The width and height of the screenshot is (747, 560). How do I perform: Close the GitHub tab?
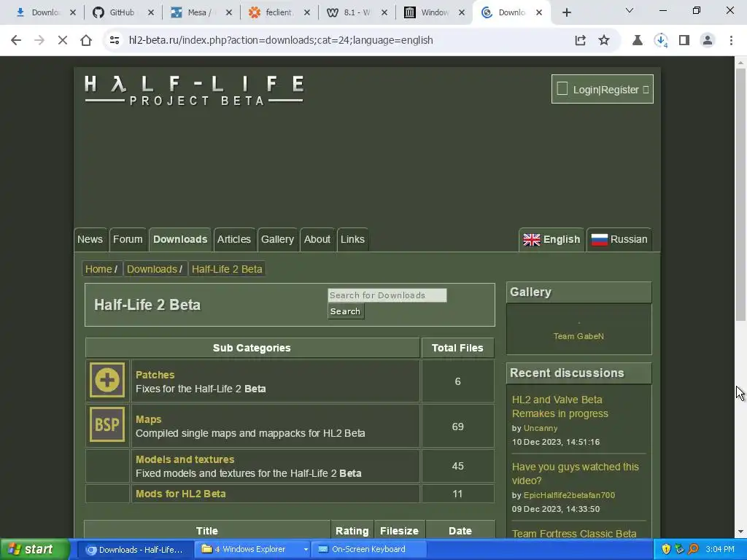[150, 13]
